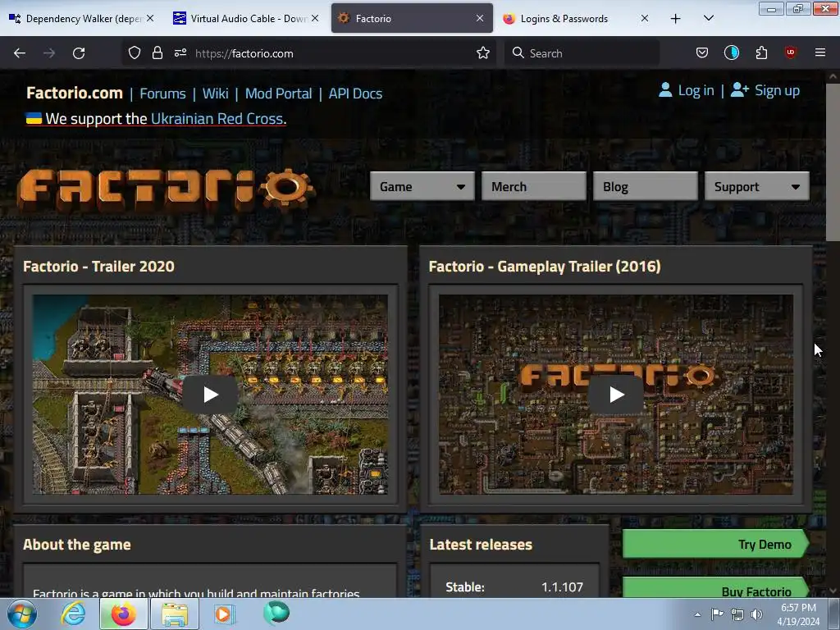Click the Factorio gear logo image

pos(166,189)
